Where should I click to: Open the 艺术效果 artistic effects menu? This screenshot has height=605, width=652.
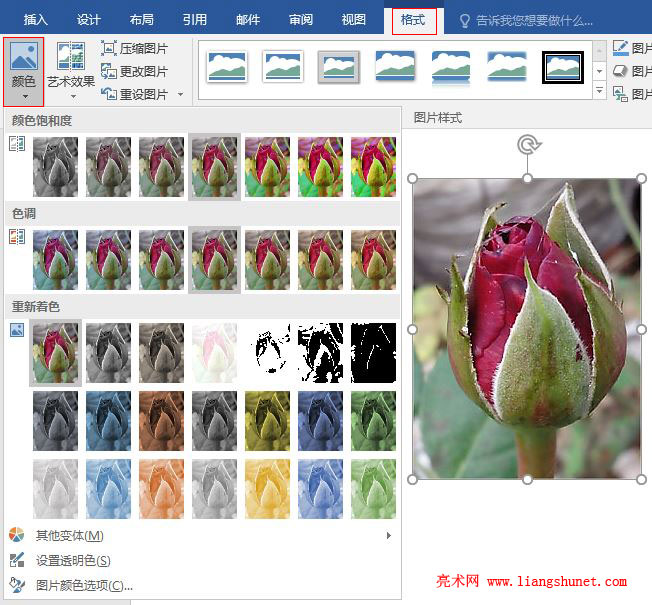click(x=71, y=71)
